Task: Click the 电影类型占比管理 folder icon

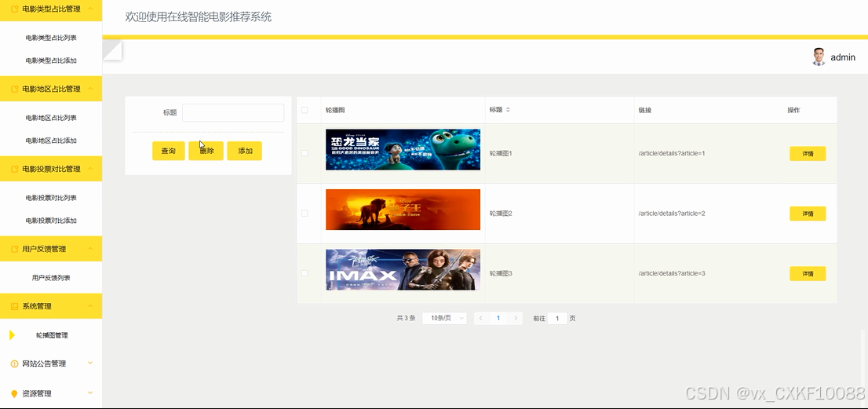Action: click(15, 9)
